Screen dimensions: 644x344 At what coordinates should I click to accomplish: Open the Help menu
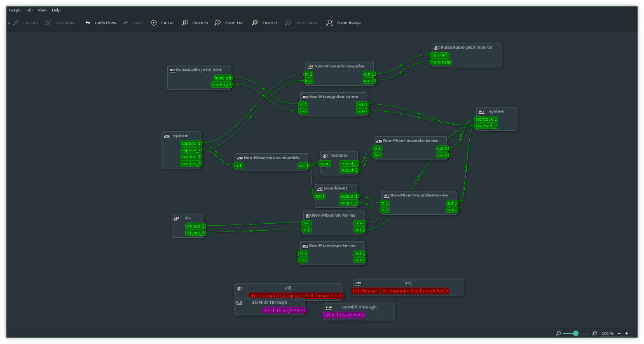56,10
